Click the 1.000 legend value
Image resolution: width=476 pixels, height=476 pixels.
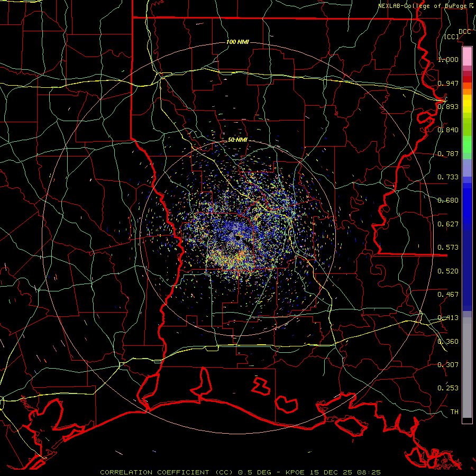tap(448, 59)
